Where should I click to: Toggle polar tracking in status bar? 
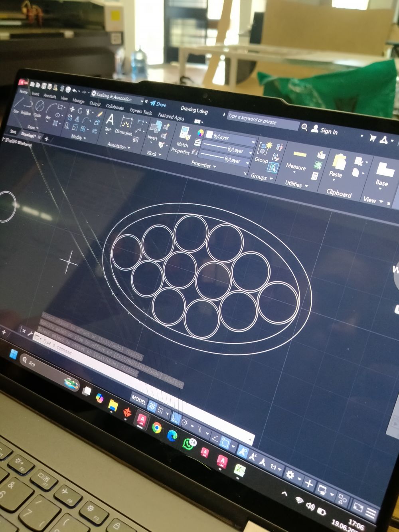pyautogui.click(x=185, y=422)
